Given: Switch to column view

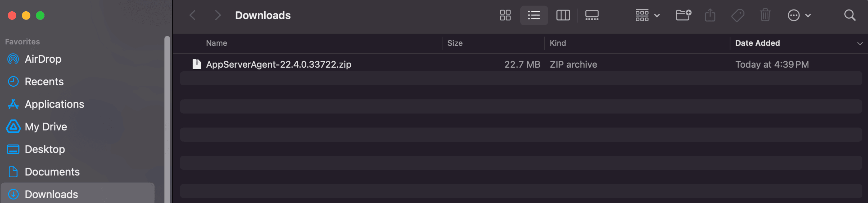Looking at the screenshot, I should (563, 15).
